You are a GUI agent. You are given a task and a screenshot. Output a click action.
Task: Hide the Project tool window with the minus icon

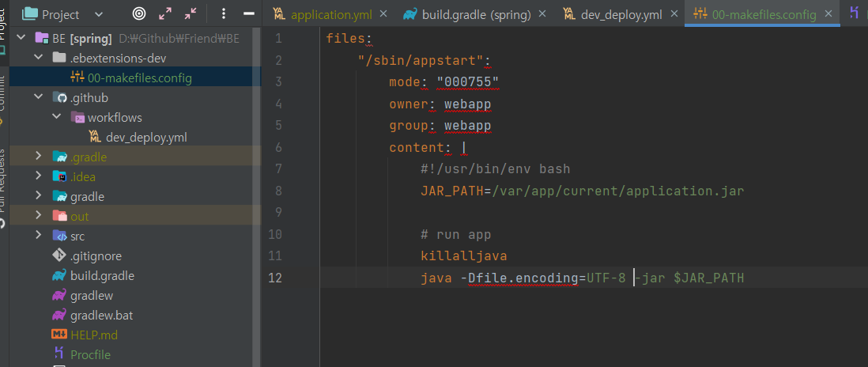(249, 14)
